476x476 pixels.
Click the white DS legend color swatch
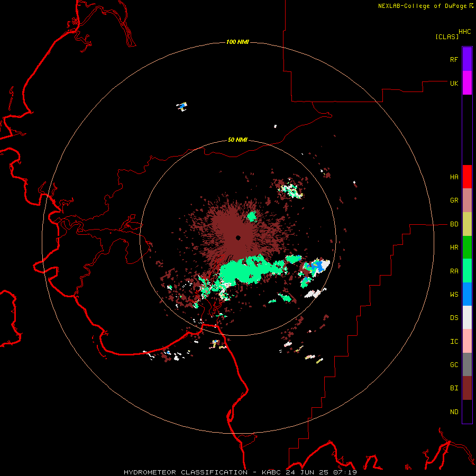coord(467,317)
